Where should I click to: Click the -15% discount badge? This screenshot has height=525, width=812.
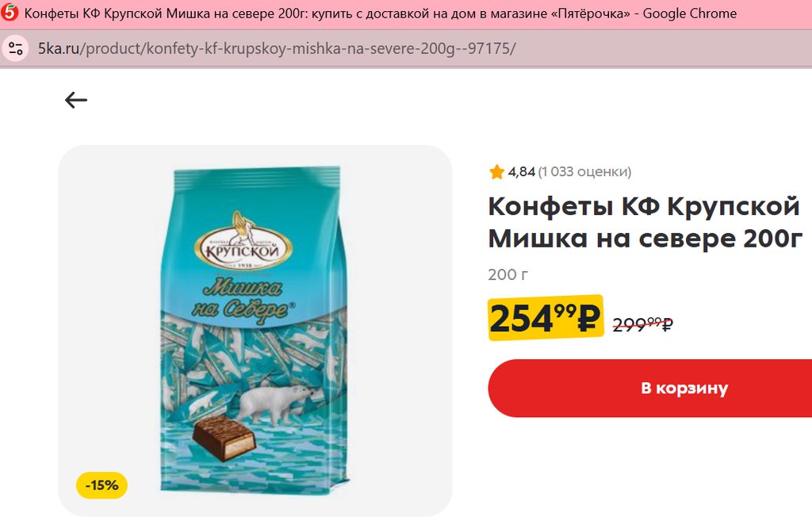[102, 485]
